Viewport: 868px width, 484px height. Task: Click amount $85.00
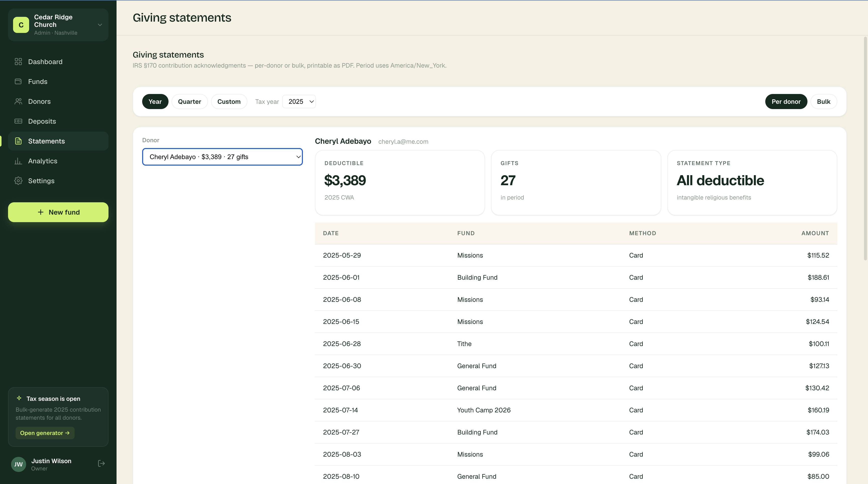[818, 476]
